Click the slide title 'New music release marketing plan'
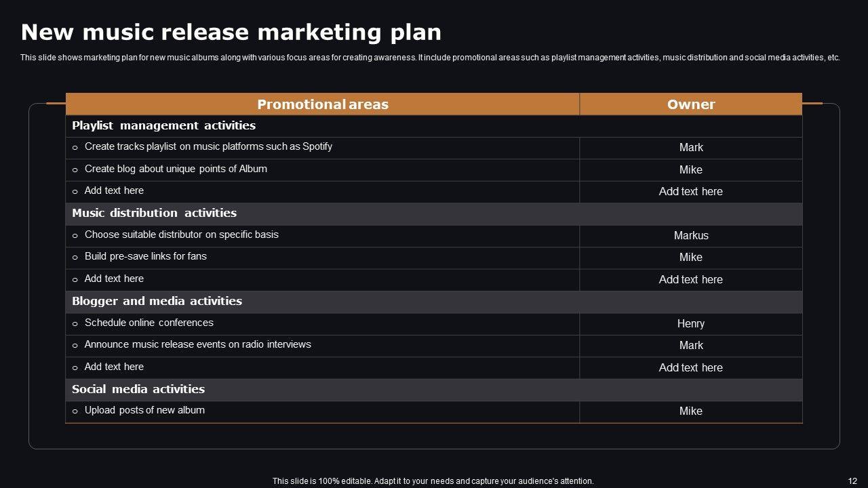The image size is (868, 488). 231,33
